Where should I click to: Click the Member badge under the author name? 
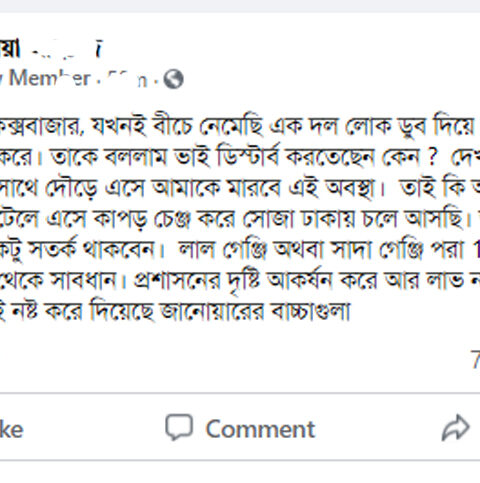coord(45,79)
